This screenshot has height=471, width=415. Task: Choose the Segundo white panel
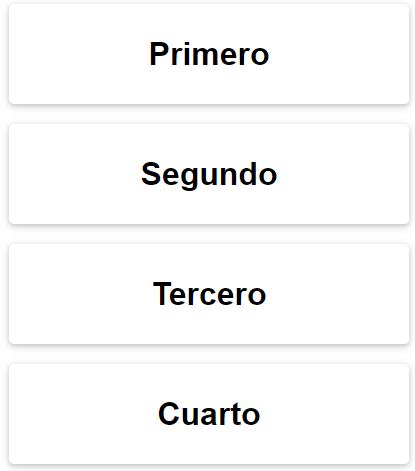(209, 174)
